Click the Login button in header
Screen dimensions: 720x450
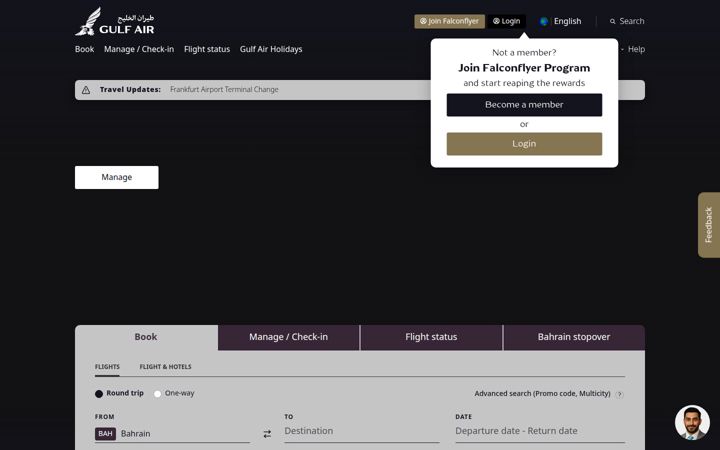(x=506, y=21)
